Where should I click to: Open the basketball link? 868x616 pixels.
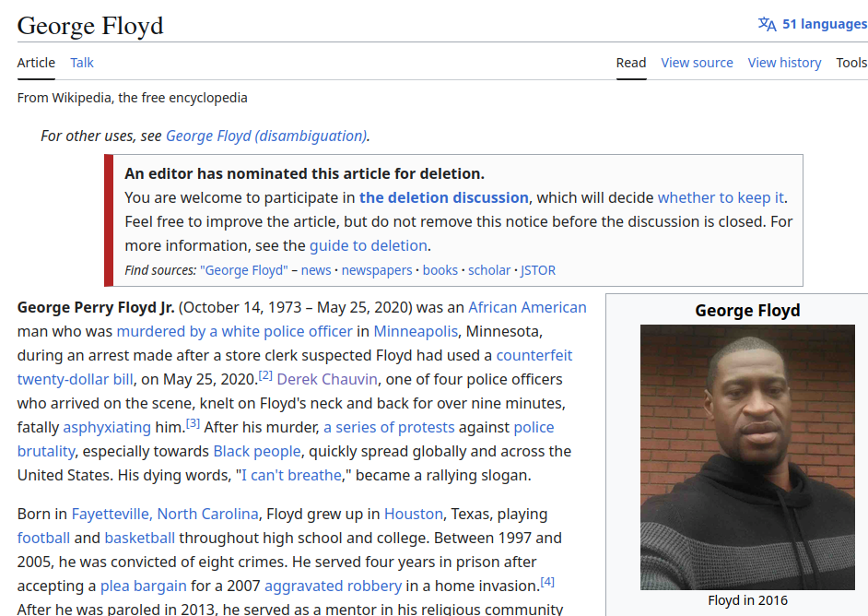139,538
